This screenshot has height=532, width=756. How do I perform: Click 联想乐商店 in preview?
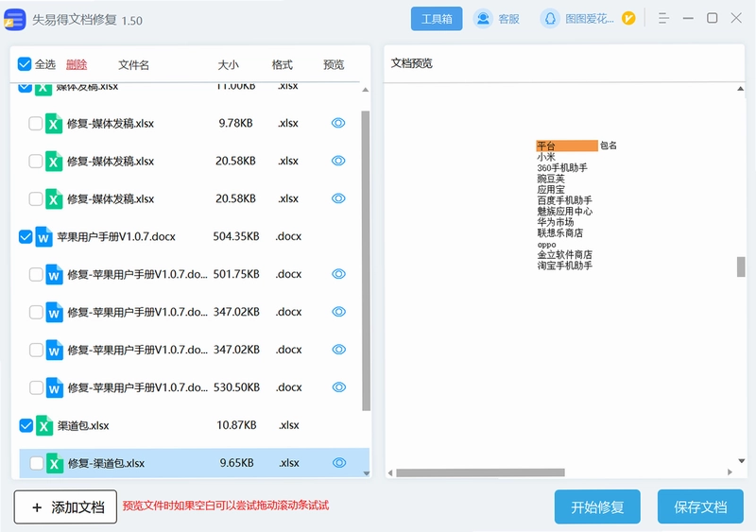(560, 233)
